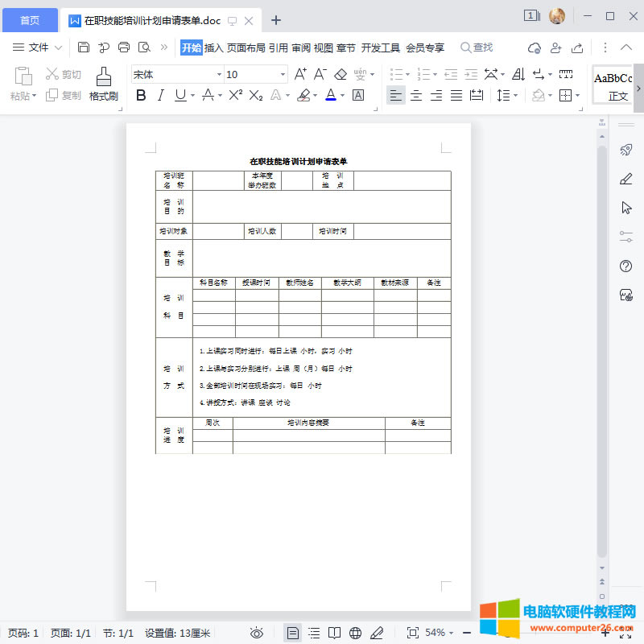This screenshot has width=644, height=644.
Task: Save the document using the save icon
Action: [x=84, y=47]
